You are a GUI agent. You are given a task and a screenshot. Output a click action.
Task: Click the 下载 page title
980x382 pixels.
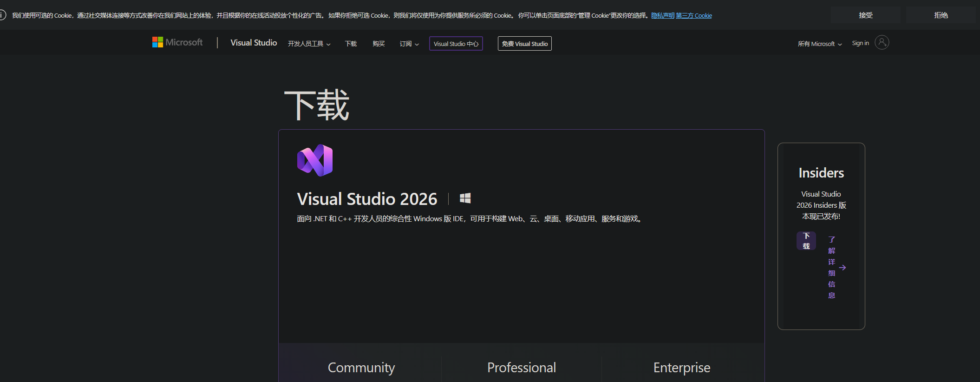pos(317,105)
